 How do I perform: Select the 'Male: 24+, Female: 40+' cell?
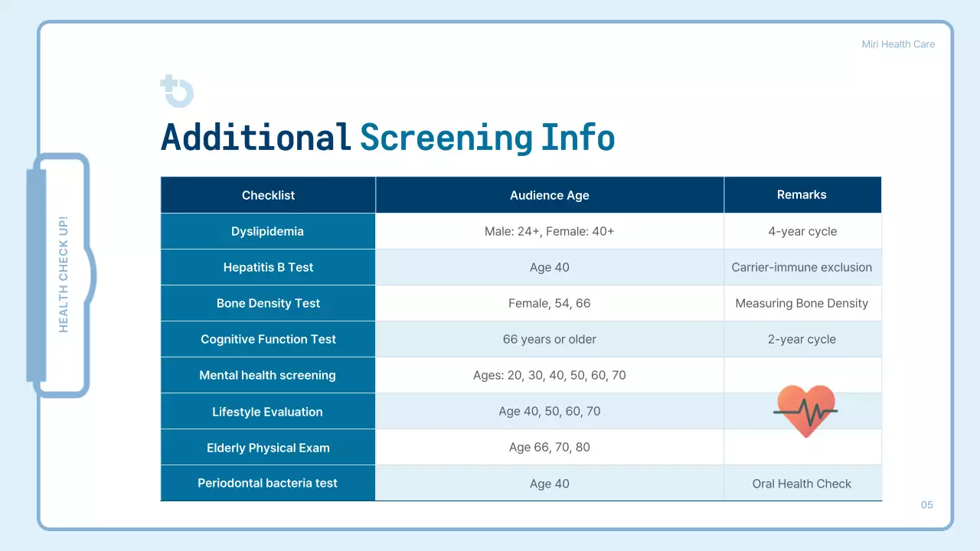549,231
